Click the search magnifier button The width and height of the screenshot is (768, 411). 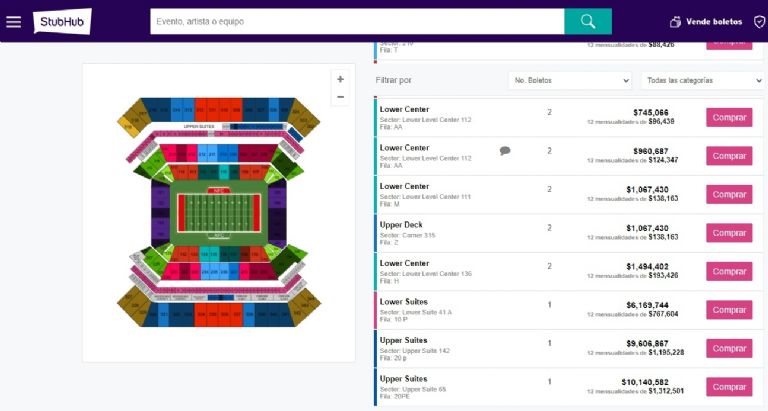588,21
